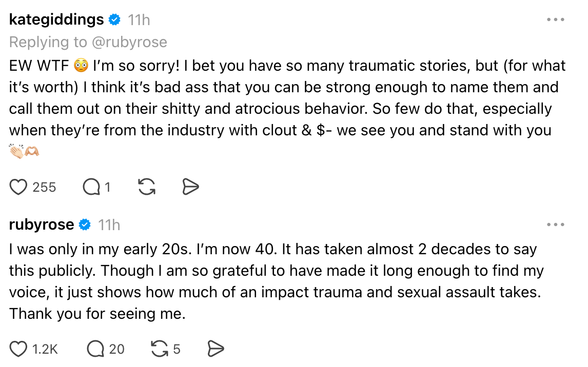Repost kategiddings' reply
Viewport: 588px width, 367px height.
(147, 188)
